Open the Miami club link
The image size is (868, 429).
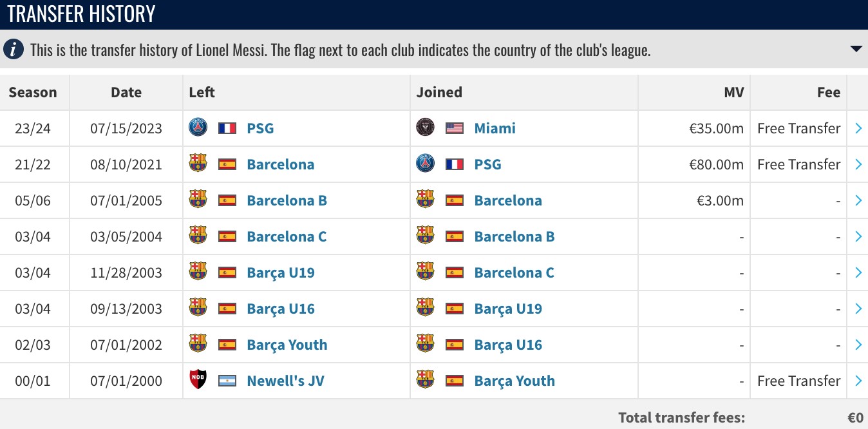pyautogui.click(x=495, y=128)
